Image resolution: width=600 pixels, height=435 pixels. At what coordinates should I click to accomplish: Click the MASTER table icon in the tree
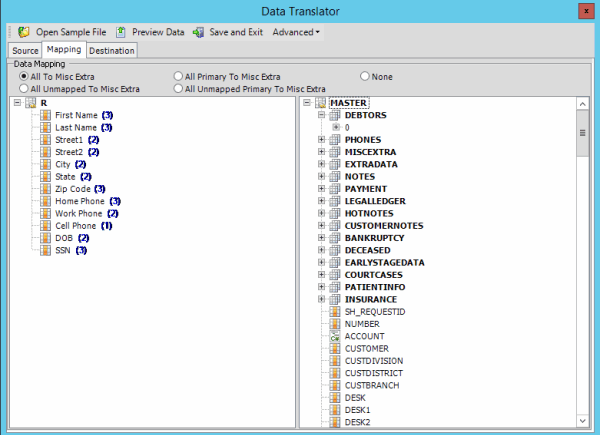point(320,103)
